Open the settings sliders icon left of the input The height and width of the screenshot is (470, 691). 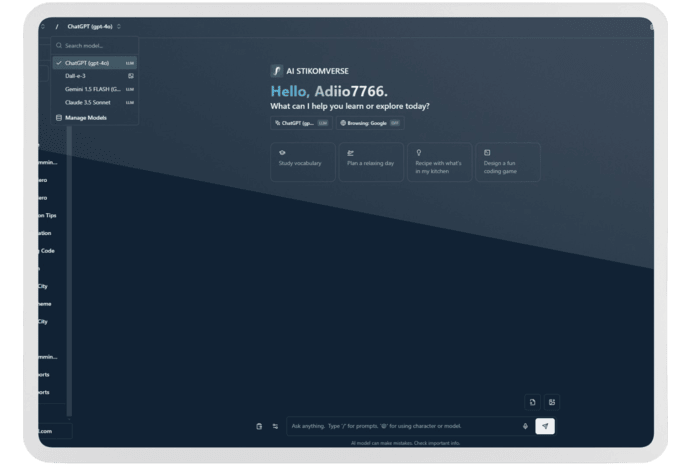point(275,426)
